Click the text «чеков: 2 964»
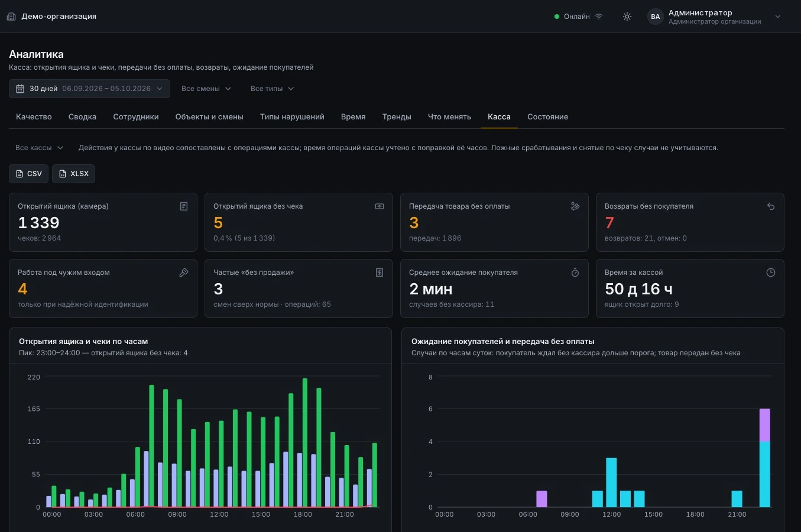801x532 pixels. click(x=40, y=238)
